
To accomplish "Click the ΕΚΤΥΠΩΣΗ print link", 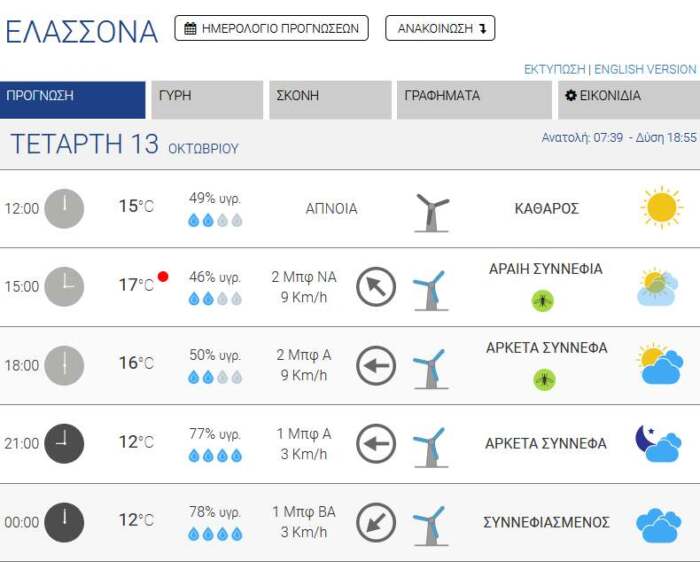I will (554, 69).
